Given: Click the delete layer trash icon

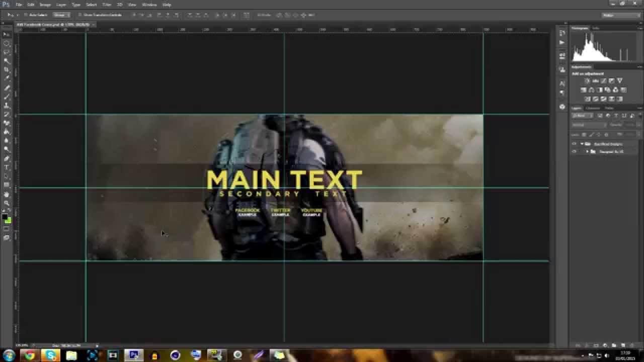Looking at the screenshot, I should (x=632, y=345).
